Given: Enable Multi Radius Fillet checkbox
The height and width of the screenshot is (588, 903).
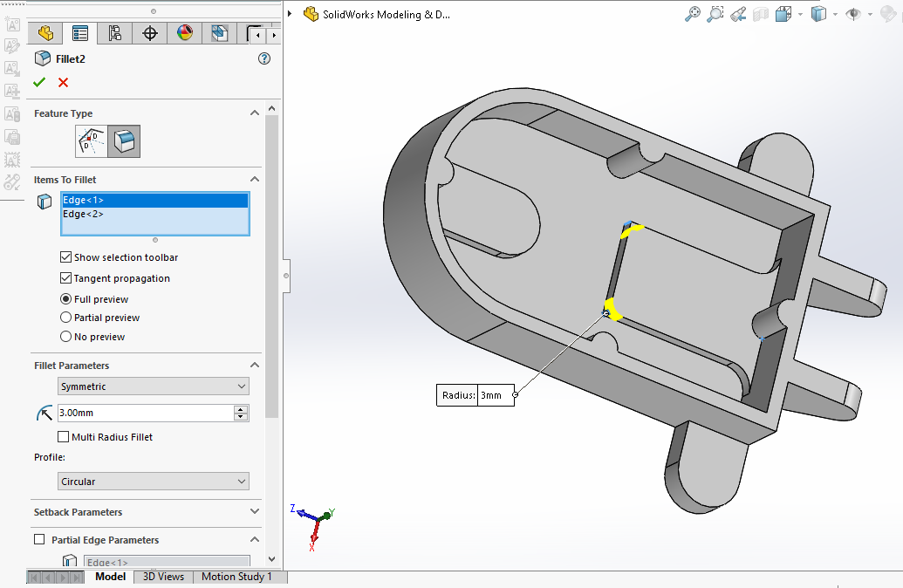Looking at the screenshot, I should [64, 437].
